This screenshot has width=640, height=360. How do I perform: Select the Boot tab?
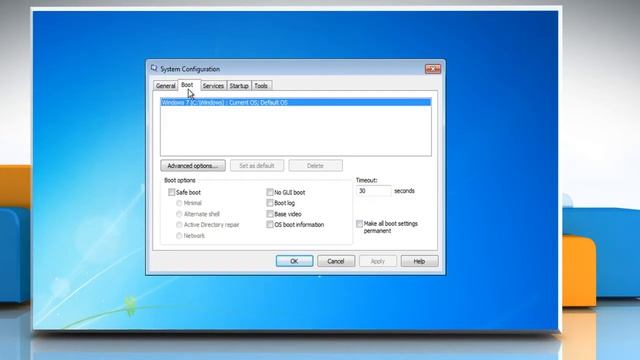(187, 85)
